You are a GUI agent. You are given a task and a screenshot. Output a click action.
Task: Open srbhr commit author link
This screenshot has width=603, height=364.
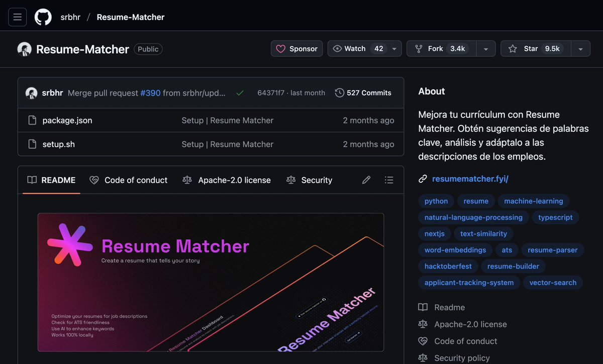pyautogui.click(x=53, y=93)
